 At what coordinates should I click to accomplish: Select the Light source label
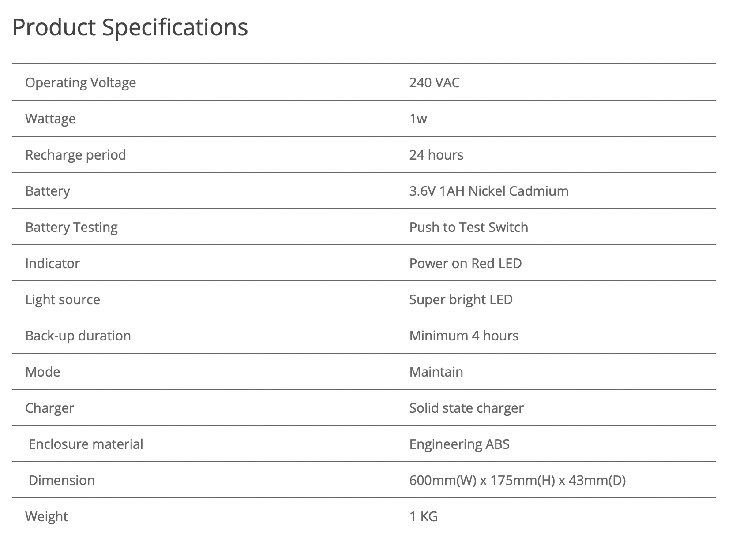pos(63,300)
